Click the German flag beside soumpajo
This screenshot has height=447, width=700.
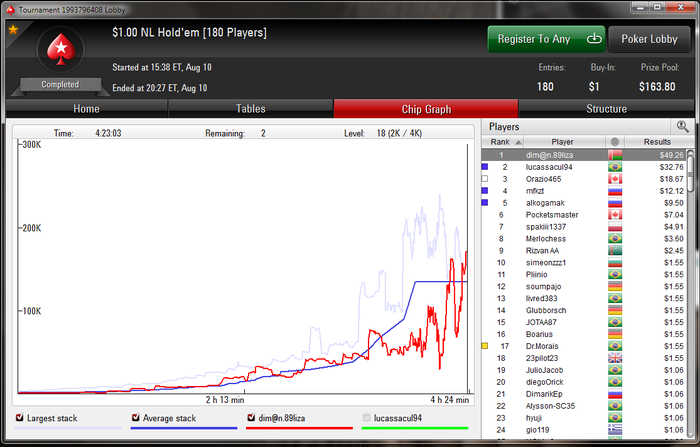[615, 286]
